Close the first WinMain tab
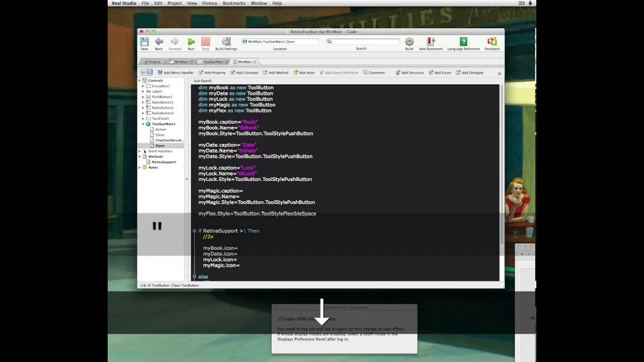This screenshot has height=362, width=644. tap(191, 62)
